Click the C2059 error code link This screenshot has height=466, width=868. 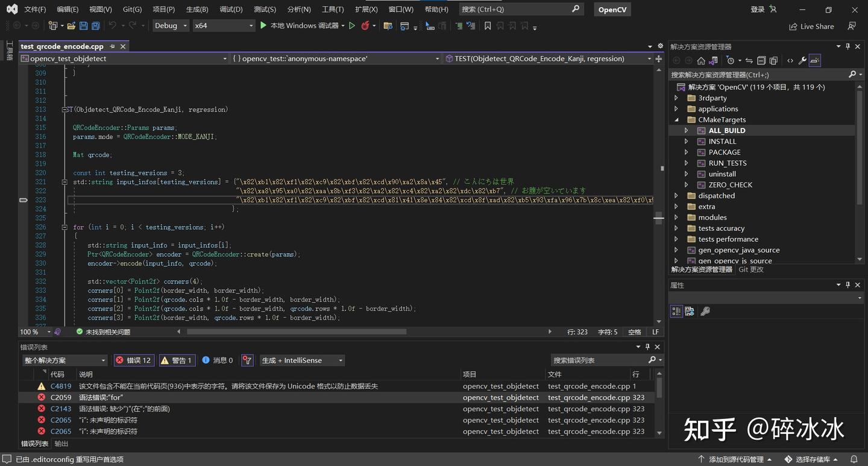coord(61,398)
